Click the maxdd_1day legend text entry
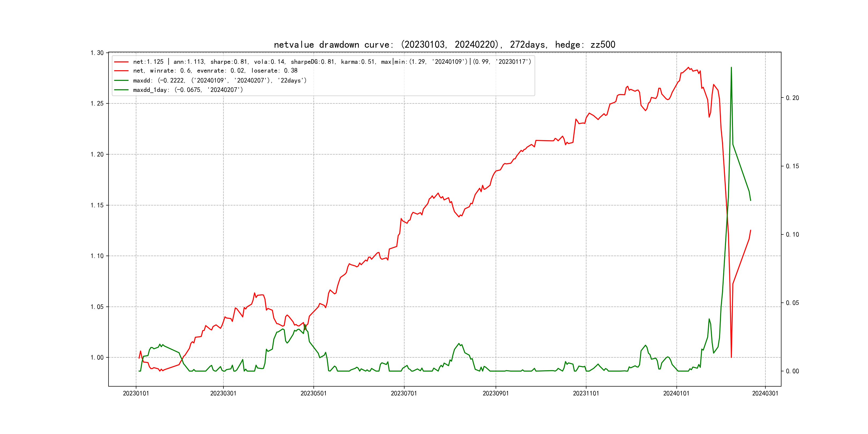 point(188,90)
